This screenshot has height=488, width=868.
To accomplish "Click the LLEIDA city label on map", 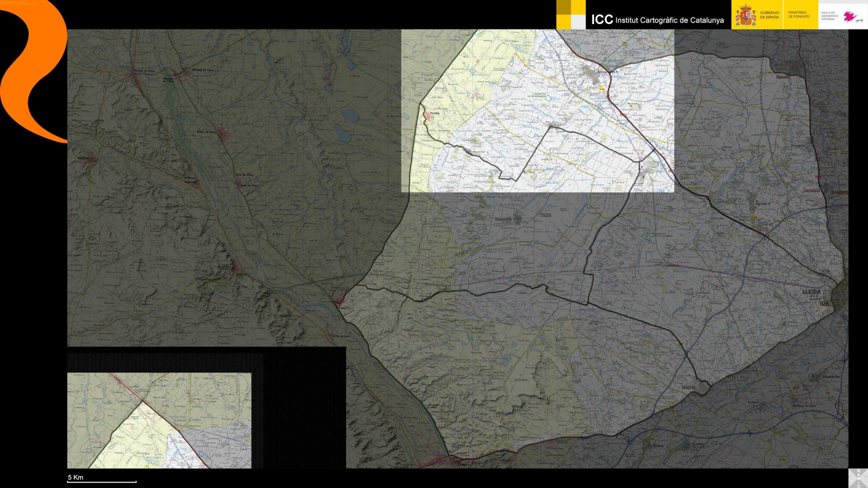I will pyautogui.click(x=811, y=291).
